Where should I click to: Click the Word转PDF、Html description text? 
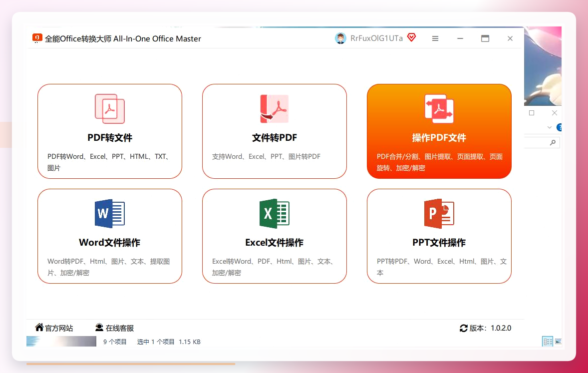(109, 267)
